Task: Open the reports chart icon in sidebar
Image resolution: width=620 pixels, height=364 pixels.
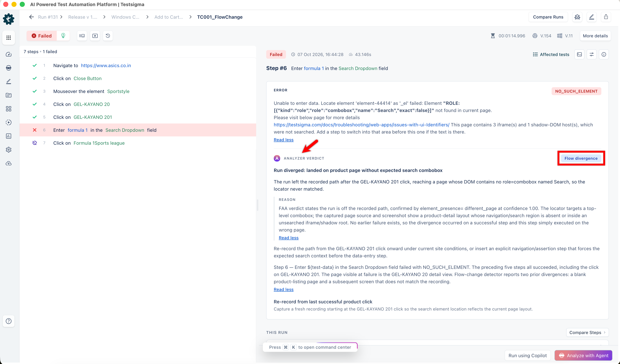Action: [x=9, y=136]
